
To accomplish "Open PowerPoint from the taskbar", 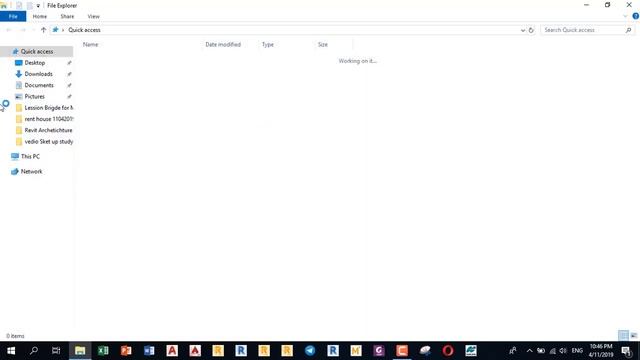I will coord(126,351).
